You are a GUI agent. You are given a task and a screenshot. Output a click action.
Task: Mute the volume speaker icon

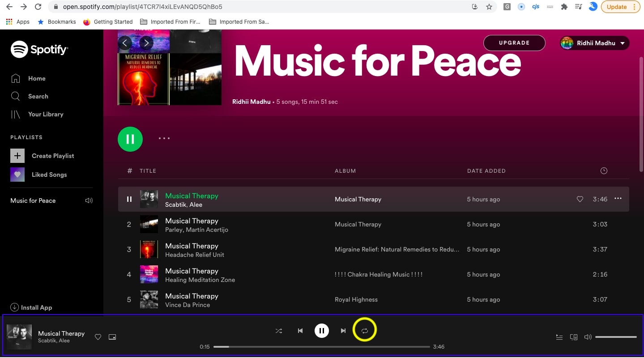point(588,337)
